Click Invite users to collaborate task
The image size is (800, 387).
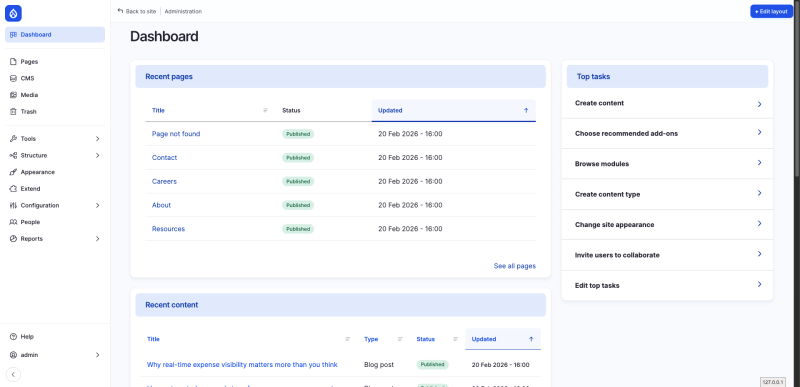point(667,255)
